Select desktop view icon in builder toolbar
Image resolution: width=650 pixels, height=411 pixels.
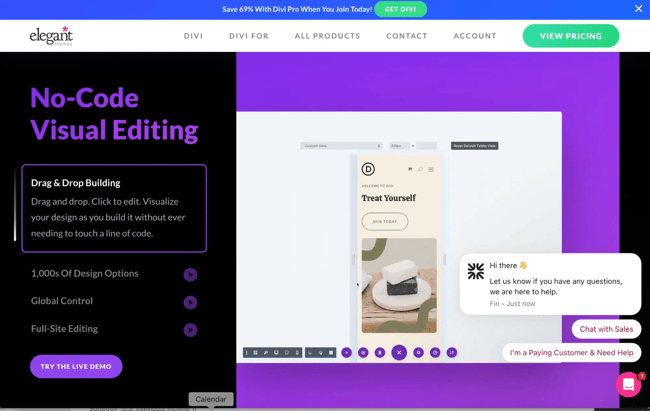(276, 353)
